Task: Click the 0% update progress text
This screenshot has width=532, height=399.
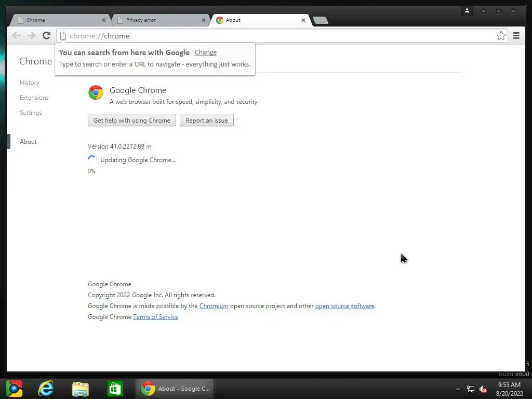Action: [91, 171]
